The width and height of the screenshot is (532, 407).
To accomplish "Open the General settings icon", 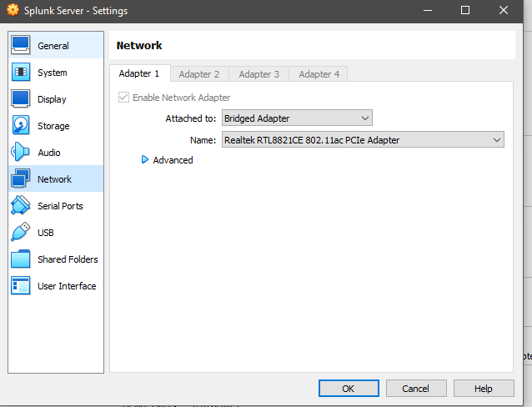I will [20, 45].
